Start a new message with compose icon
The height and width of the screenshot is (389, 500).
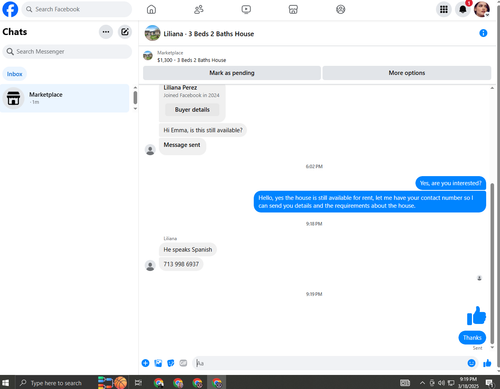tap(125, 32)
